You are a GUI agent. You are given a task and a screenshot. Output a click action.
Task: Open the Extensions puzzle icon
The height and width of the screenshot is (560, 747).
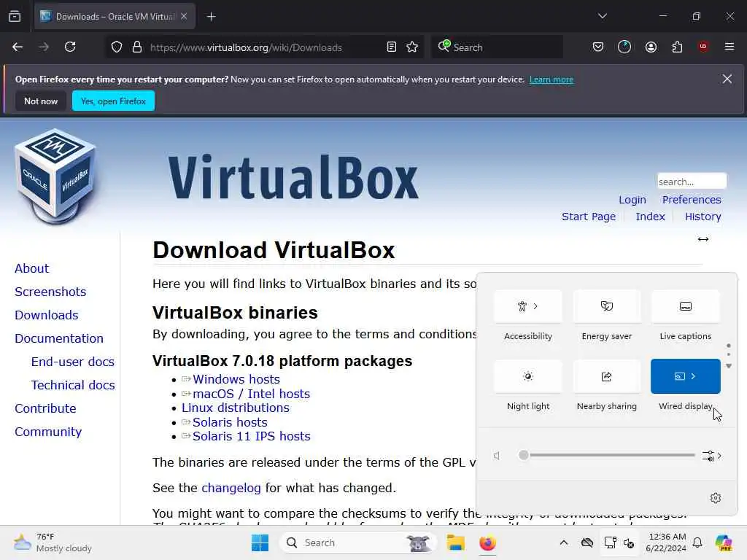[677, 47]
